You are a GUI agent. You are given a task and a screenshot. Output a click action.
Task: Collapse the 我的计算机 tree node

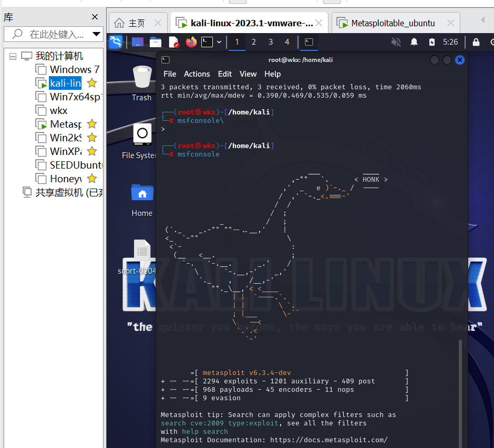pos(13,56)
